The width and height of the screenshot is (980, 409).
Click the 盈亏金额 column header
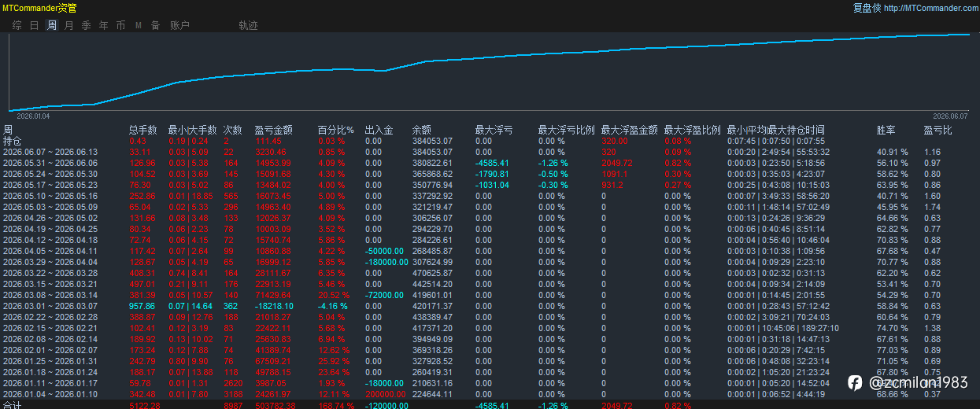(x=274, y=130)
